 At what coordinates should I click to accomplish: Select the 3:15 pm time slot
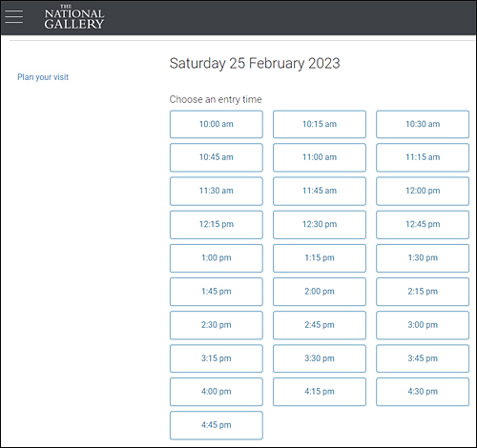(x=217, y=358)
